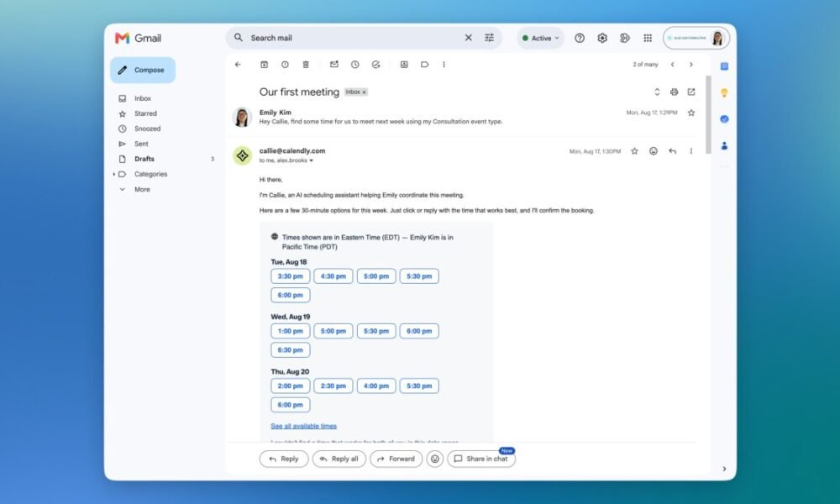Print the conversation
Image resolution: width=840 pixels, height=504 pixels.
click(x=674, y=92)
